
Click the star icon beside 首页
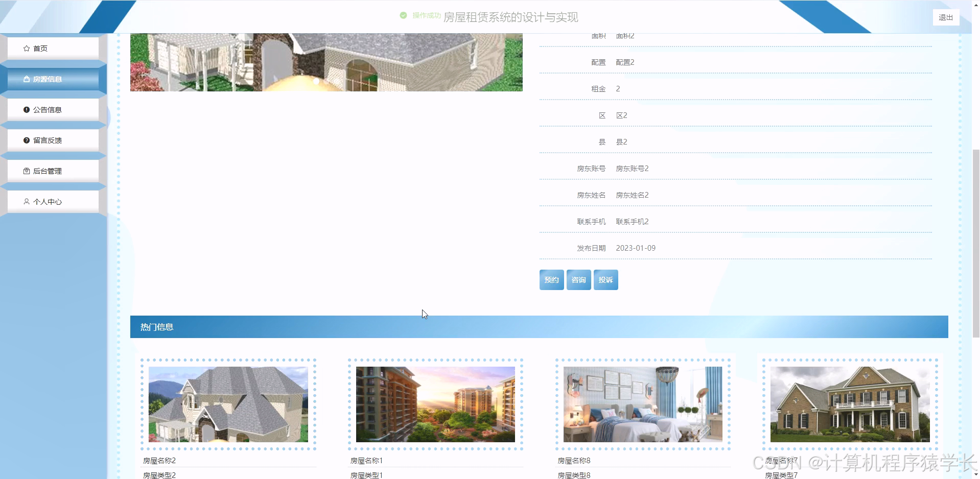(26, 48)
